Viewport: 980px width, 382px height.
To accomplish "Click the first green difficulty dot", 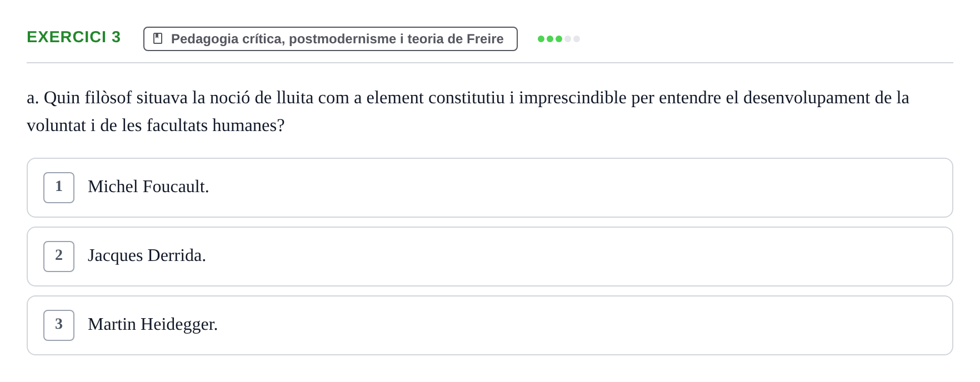I will (541, 39).
